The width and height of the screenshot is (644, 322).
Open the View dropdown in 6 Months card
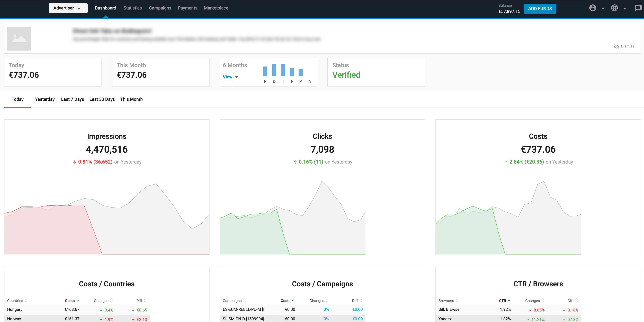tap(230, 77)
